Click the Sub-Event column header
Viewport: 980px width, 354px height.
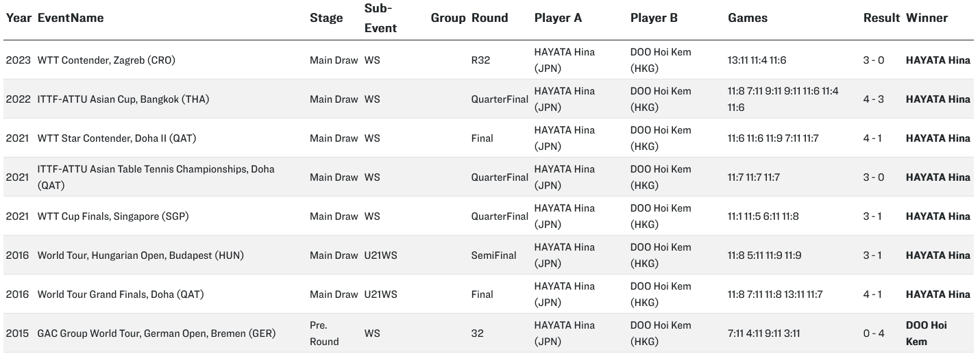coord(381,18)
